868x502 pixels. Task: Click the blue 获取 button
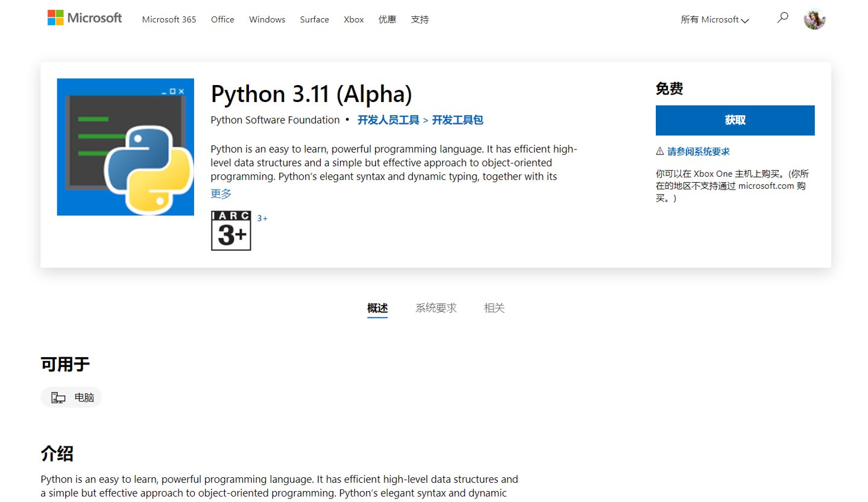coord(735,120)
